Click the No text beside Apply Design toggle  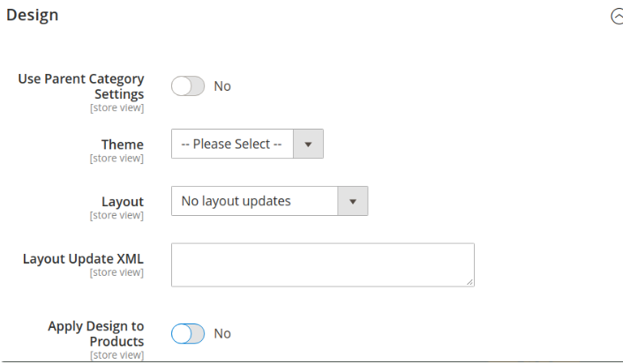[222, 333]
